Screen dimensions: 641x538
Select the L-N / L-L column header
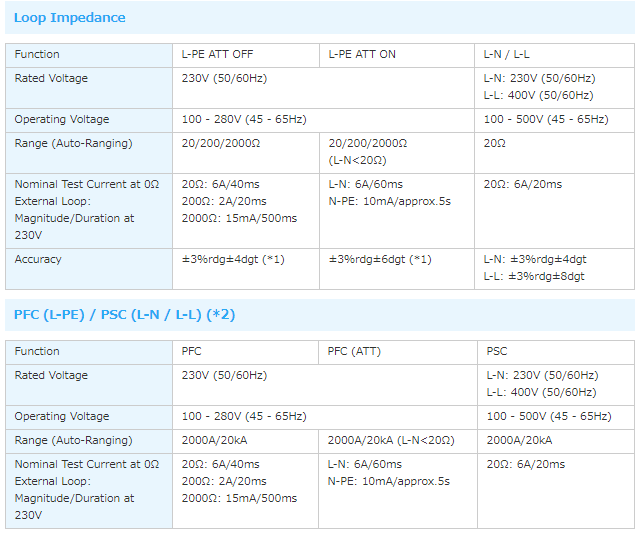[x=507, y=54]
